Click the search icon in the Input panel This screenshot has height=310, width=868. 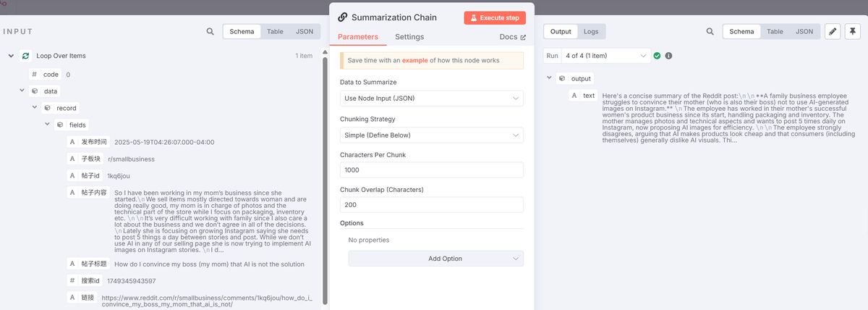pos(210,32)
